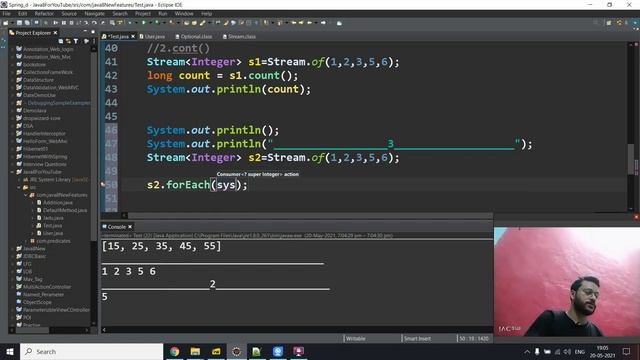This screenshot has width=640, height=360.
Task: Open Chrome from the taskbar
Action: pyautogui.click(x=175, y=351)
